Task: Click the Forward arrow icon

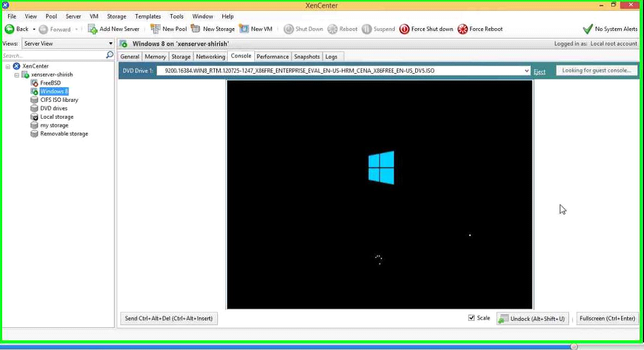Action: point(43,30)
